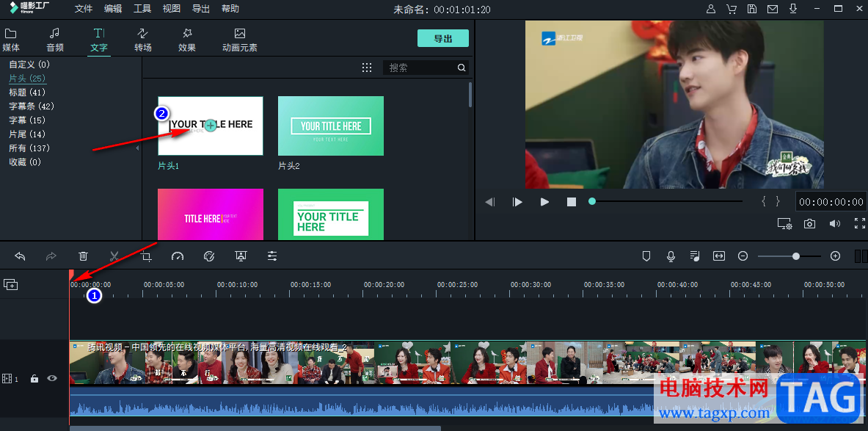
Task: Select the 片头 (25) category
Action: 28,79
